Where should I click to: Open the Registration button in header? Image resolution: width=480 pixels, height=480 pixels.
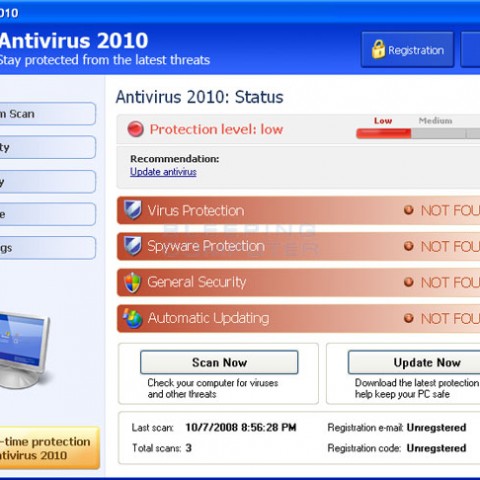click(x=408, y=50)
